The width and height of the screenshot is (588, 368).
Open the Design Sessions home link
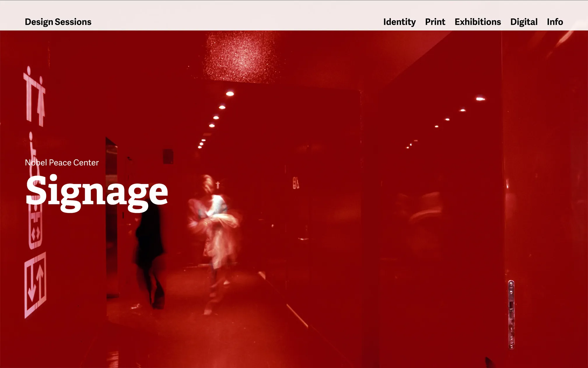click(58, 22)
